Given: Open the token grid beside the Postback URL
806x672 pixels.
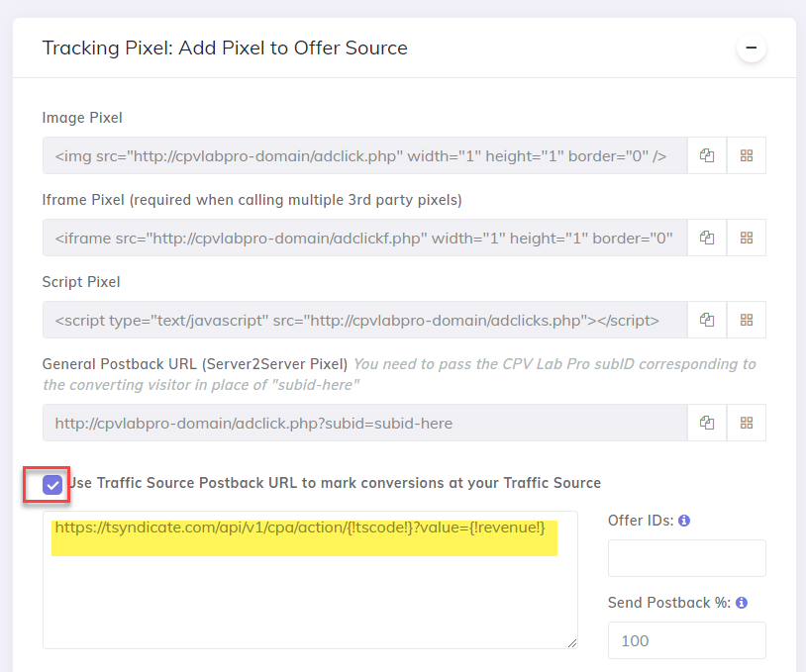Looking at the screenshot, I should click(747, 423).
